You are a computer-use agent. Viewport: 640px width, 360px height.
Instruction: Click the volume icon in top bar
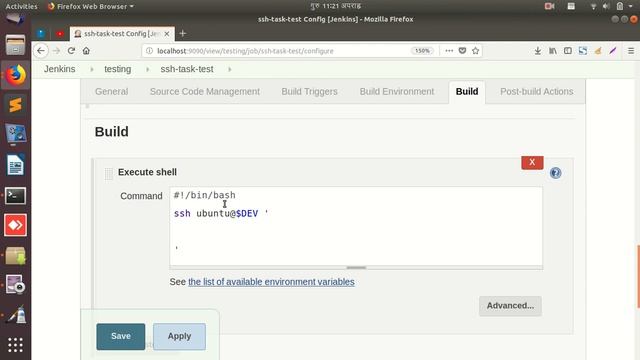[606, 6]
